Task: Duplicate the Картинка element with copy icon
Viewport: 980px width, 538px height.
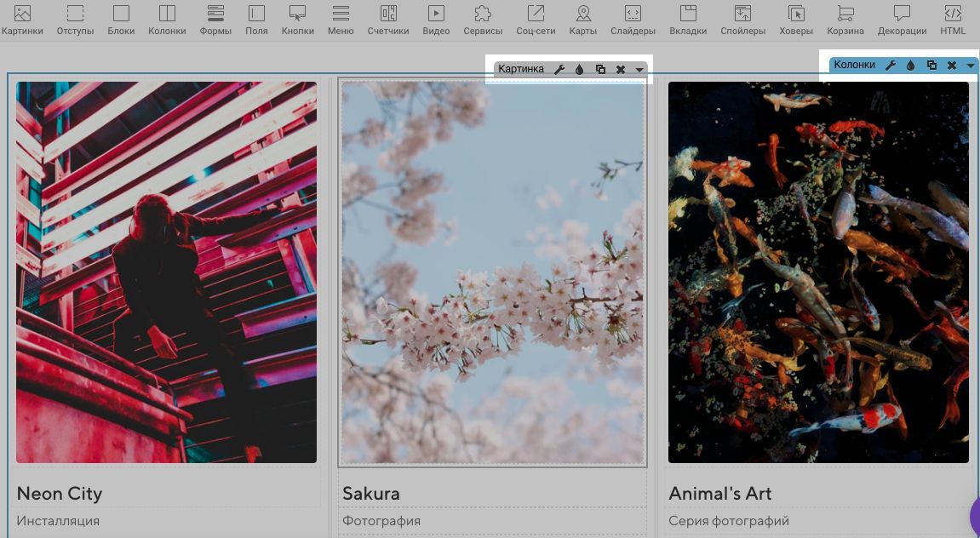Action: click(600, 69)
